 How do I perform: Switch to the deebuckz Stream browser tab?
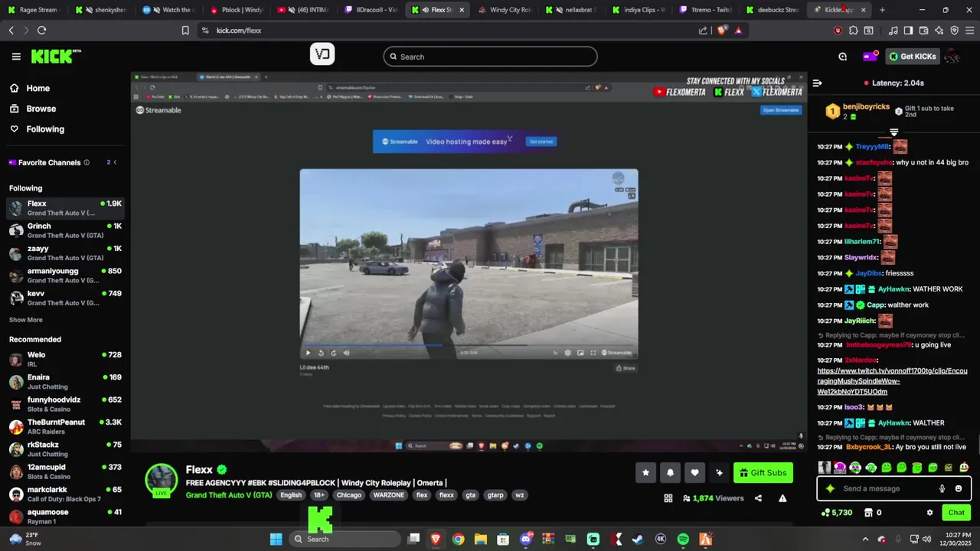coord(773,10)
